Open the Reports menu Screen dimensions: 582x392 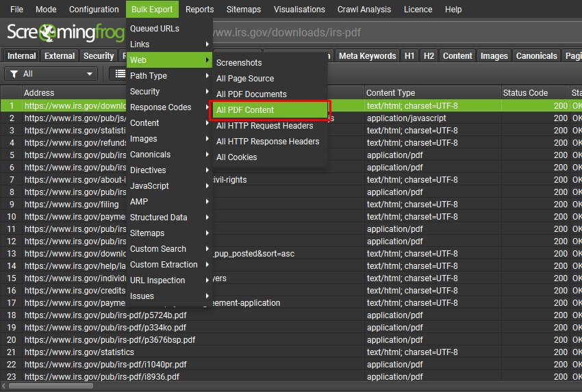point(200,10)
